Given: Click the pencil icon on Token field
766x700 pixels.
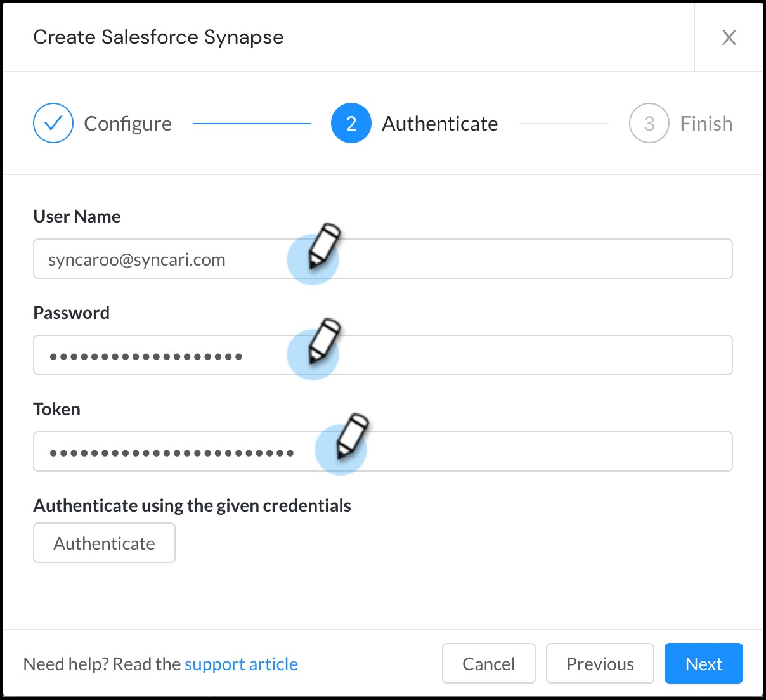Looking at the screenshot, I should [351, 437].
